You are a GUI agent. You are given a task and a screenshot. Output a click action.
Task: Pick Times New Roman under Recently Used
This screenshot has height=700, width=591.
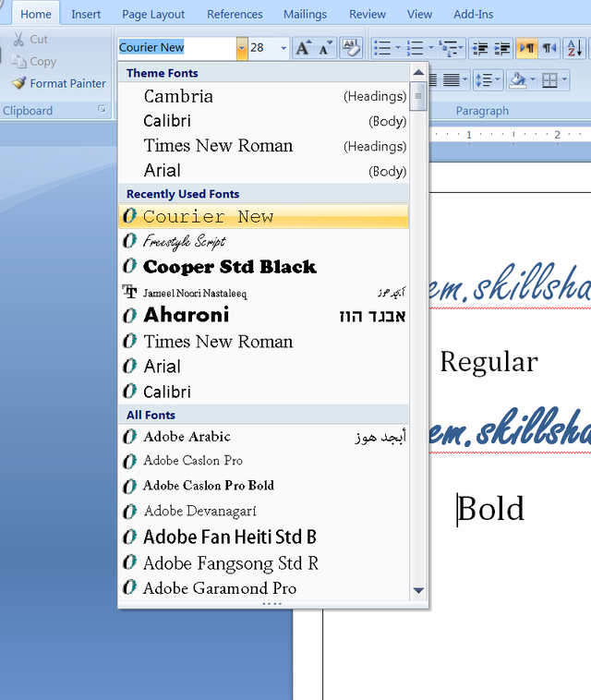pos(263,342)
